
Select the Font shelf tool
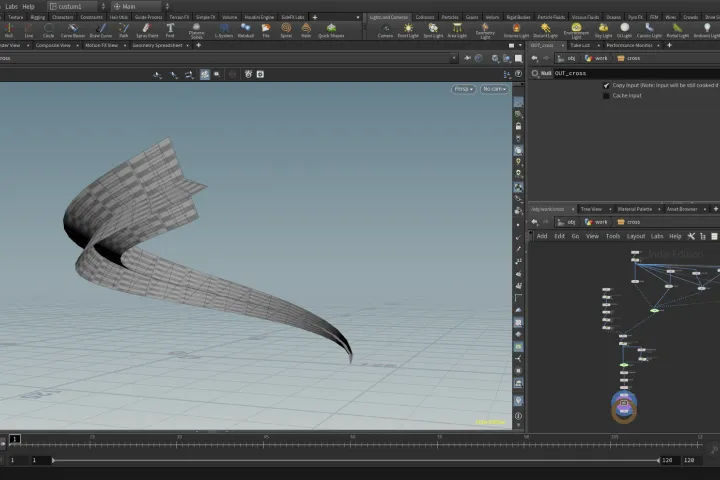coord(170,30)
